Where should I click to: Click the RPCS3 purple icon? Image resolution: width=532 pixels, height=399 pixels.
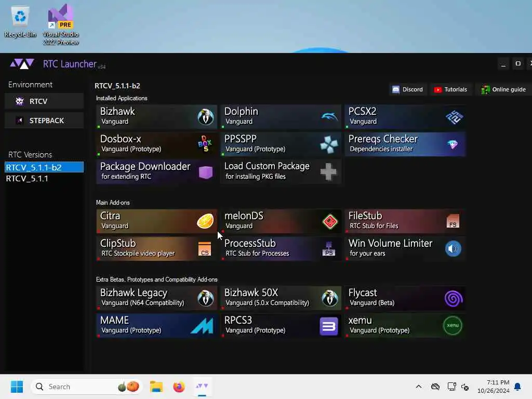click(x=329, y=326)
